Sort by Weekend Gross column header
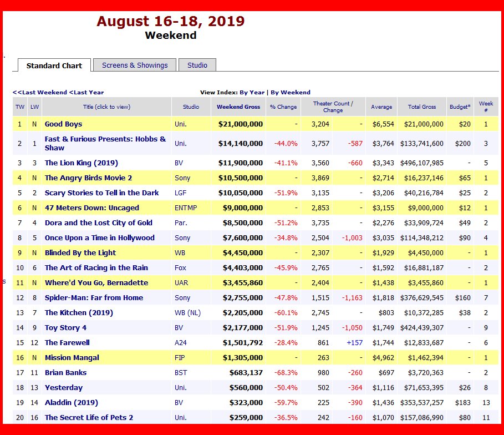Viewport: 504px width, 435px height. pyautogui.click(x=238, y=107)
